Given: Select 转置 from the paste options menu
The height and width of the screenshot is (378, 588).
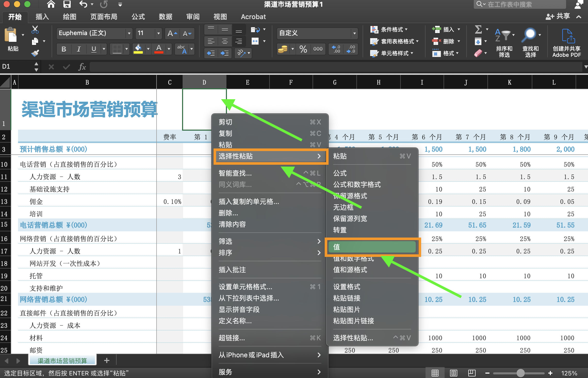Looking at the screenshot, I should pyautogui.click(x=339, y=230).
